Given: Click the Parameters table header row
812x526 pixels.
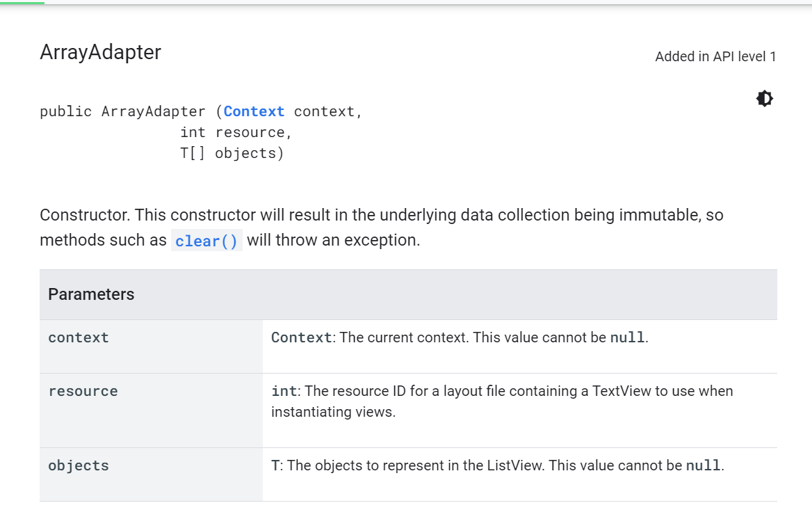Looking at the screenshot, I should [90, 294].
